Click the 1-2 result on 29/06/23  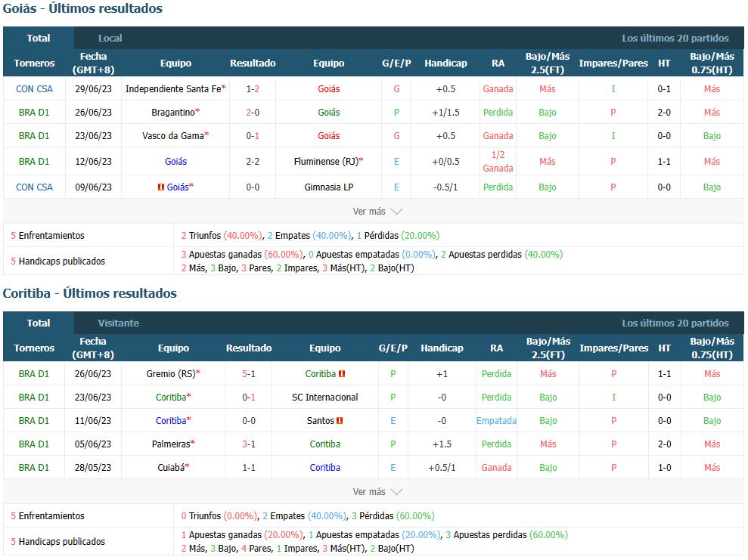[x=253, y=89]
